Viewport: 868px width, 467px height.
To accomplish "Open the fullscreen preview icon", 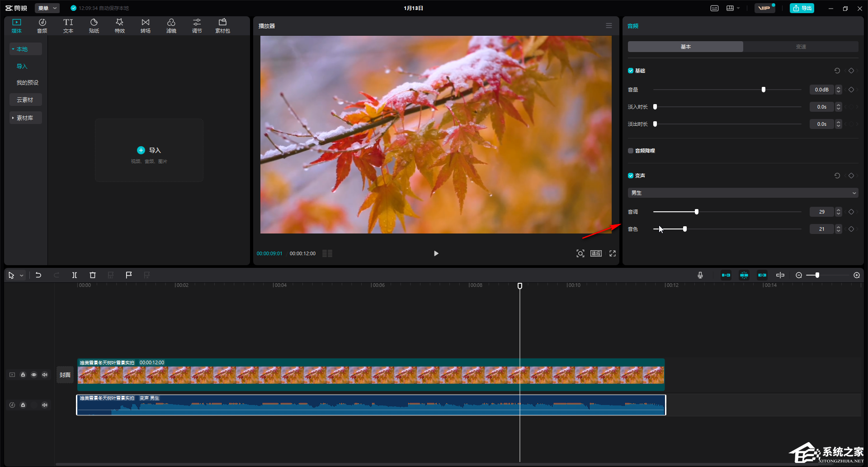I will (x=613, y=253).
